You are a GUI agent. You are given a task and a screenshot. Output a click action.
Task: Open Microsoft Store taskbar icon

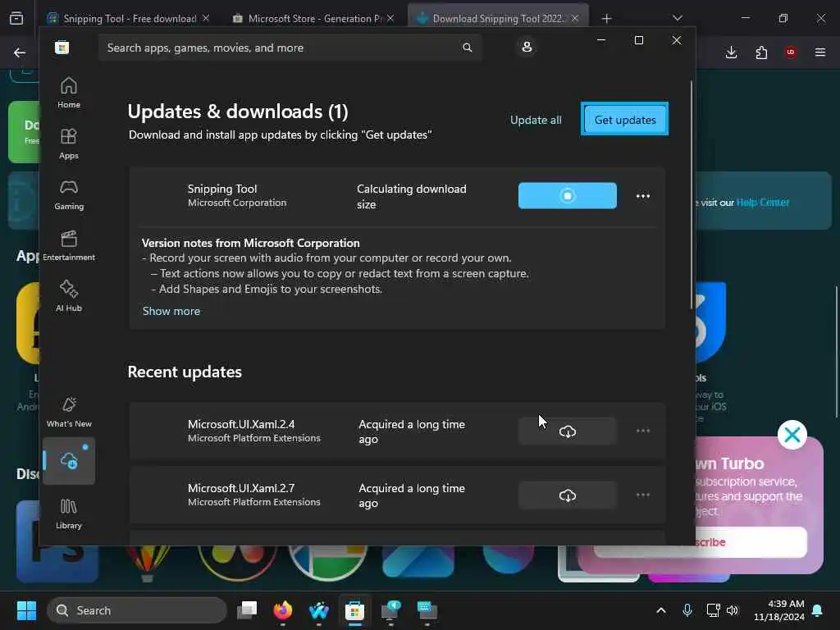[354, 610]
